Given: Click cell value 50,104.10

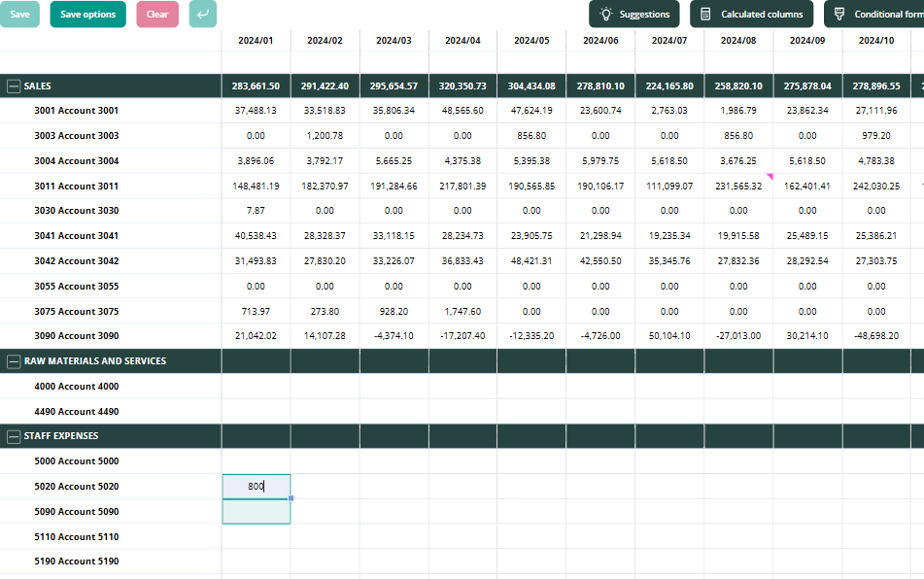Looking at the screenshot, I should point(669,336).
